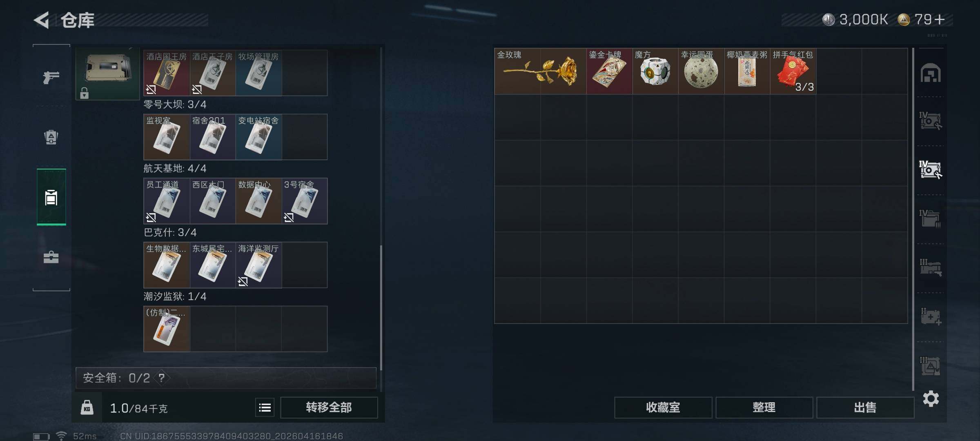The height and width of the screenshot is (441, 980).
Task: Click 出售 sell button
Action: click(865, 408)
